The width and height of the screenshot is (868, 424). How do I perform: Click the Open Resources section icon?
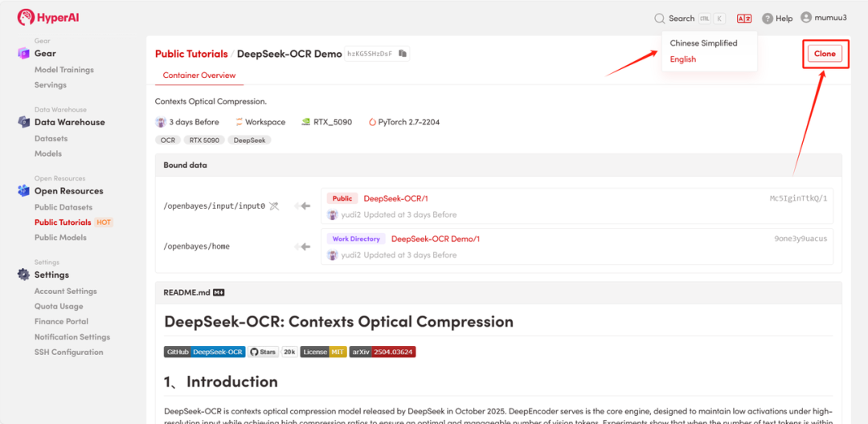pyautogui.click(x=23, y=191)
